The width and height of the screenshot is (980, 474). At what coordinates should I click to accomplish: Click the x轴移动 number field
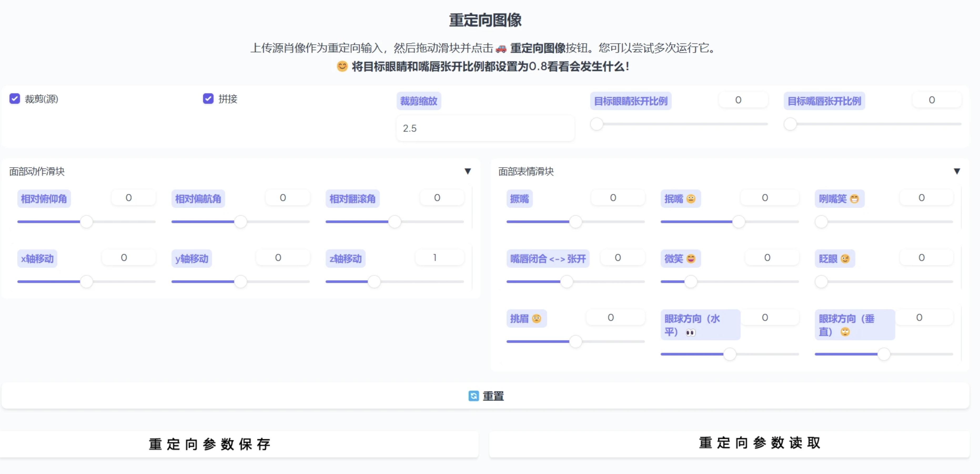(129, 258)
